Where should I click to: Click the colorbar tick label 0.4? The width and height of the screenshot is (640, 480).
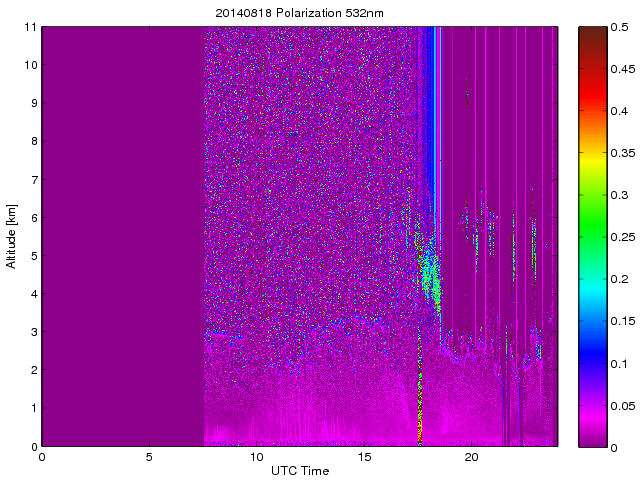(619, 111)
